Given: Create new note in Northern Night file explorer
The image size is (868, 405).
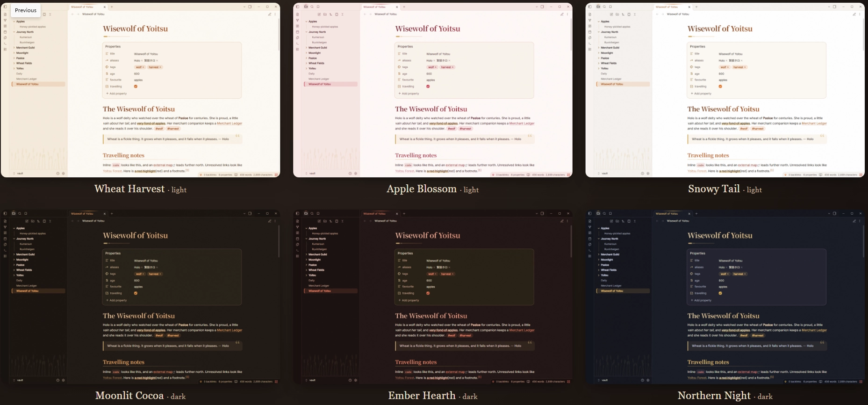Looking at the screenshot, I should tap(611, 221).
